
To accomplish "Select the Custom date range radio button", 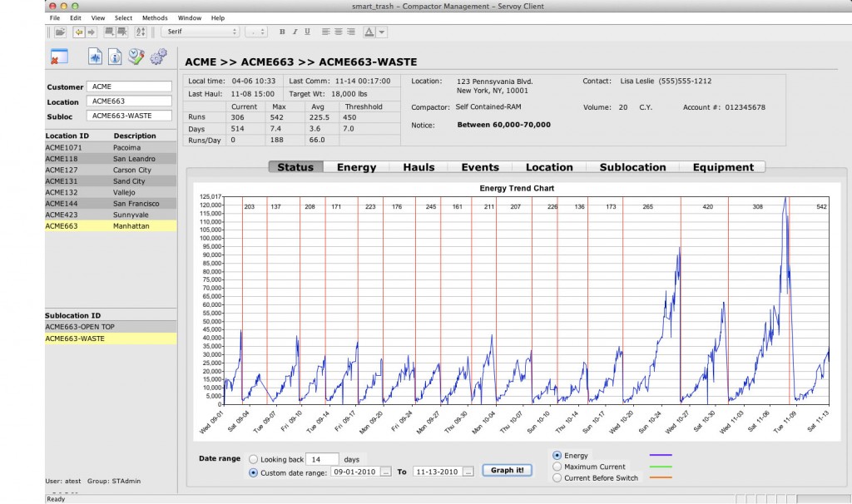I will pos(253,473).
